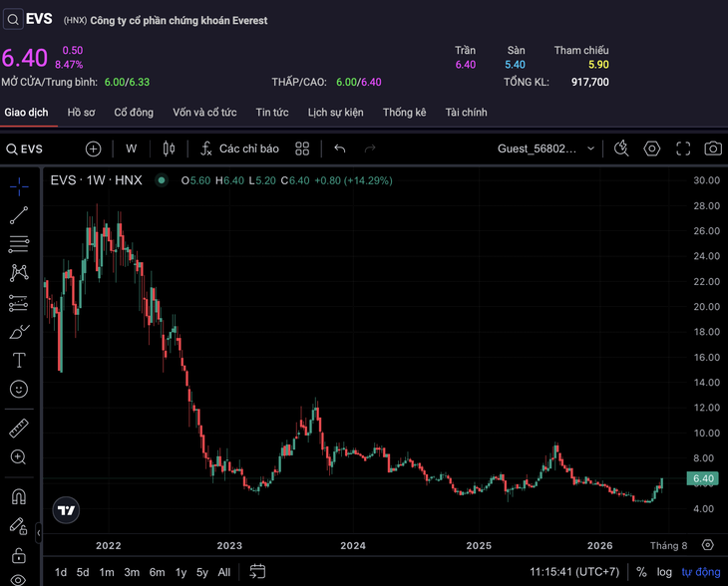The image size is (728, 586).
Task: Click the stock search magnifier icon
Action: click(13, 20)
